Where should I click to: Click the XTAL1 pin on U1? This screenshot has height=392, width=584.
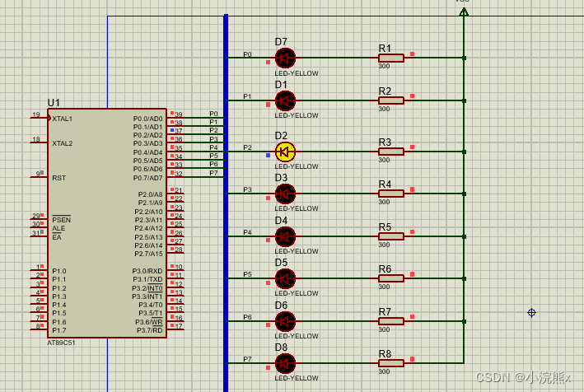(63, 119)
